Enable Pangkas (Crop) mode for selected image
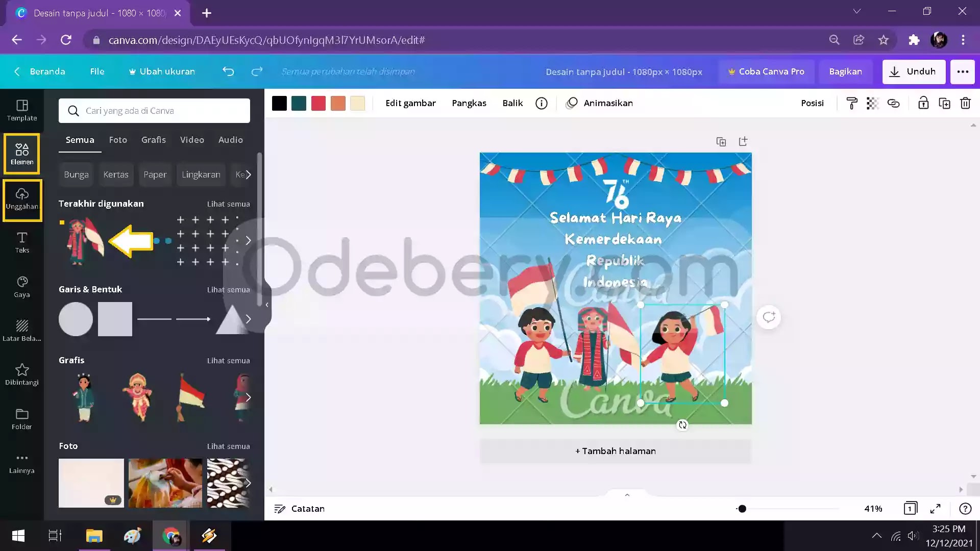 tap(470, 103)
